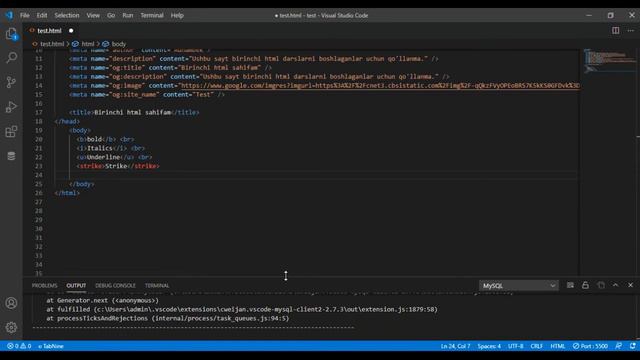Viewport: 640px width, 360px height.
Task: Go to line via Ln 24, Col 7
Action: point(455,346)
